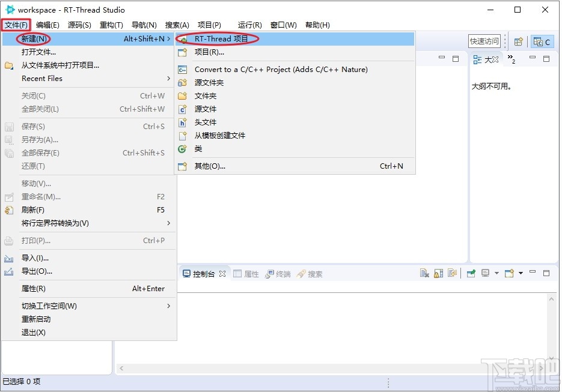Screen dimensions: 562x392
Task: Select 属性(R) menu entry
Action: [x=88, y=289]
